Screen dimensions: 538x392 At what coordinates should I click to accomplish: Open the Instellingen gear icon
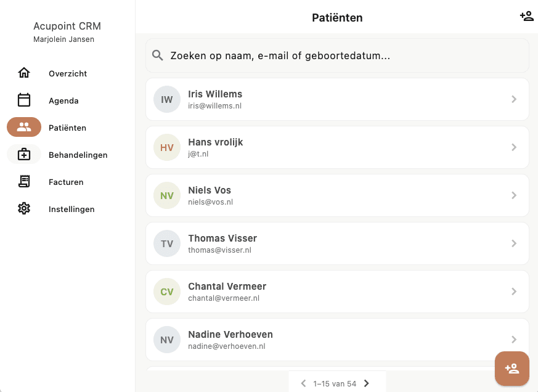pyautogui.click(x=23, y=208)
